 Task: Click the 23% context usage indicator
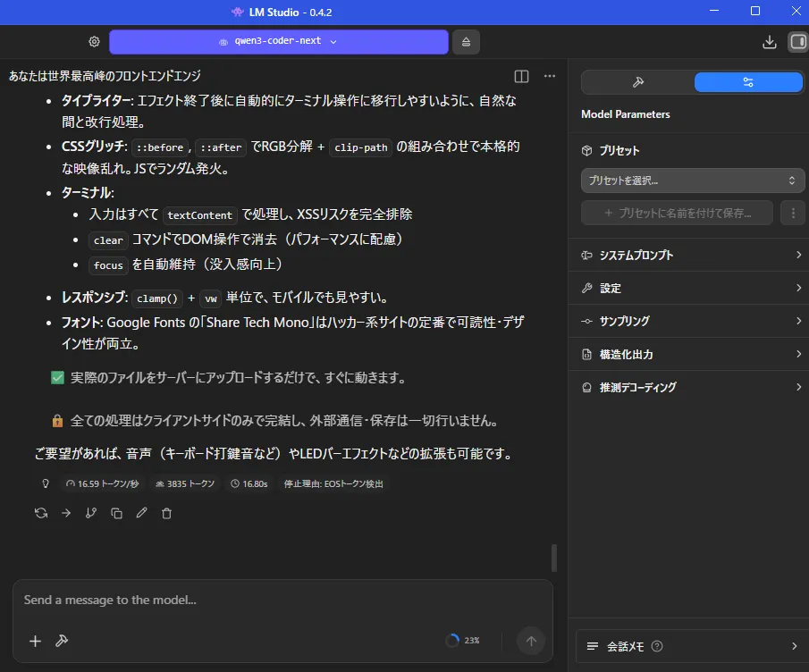(463, 641)
